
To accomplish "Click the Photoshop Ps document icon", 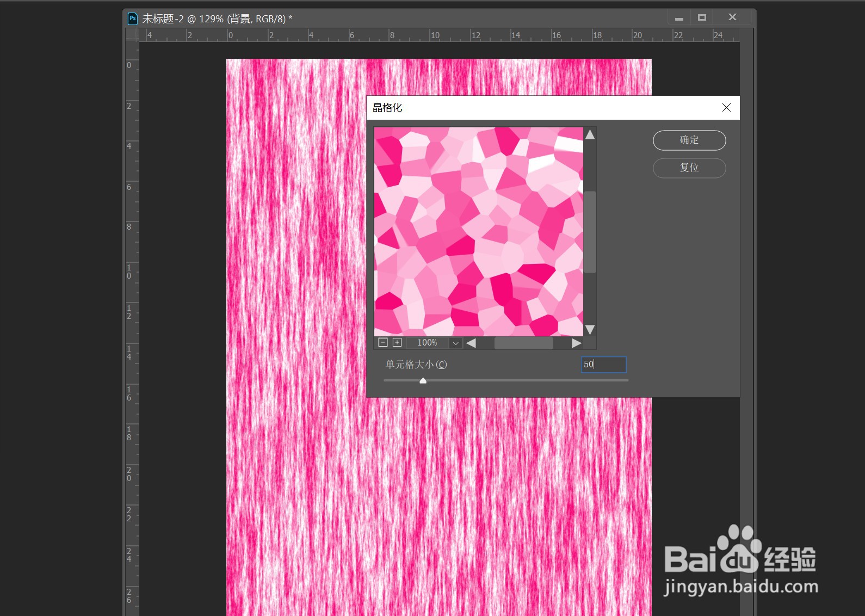I will tap(133, 19).
